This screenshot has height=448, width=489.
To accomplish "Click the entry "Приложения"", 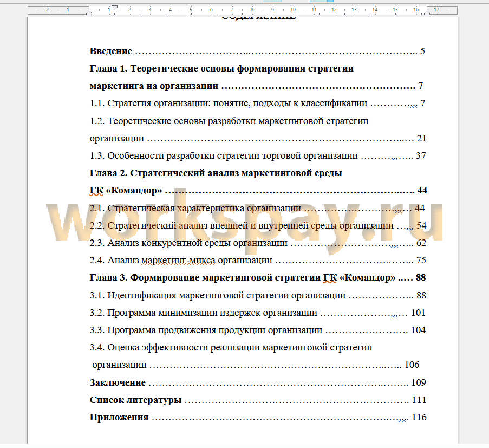I will coord(119,418).
